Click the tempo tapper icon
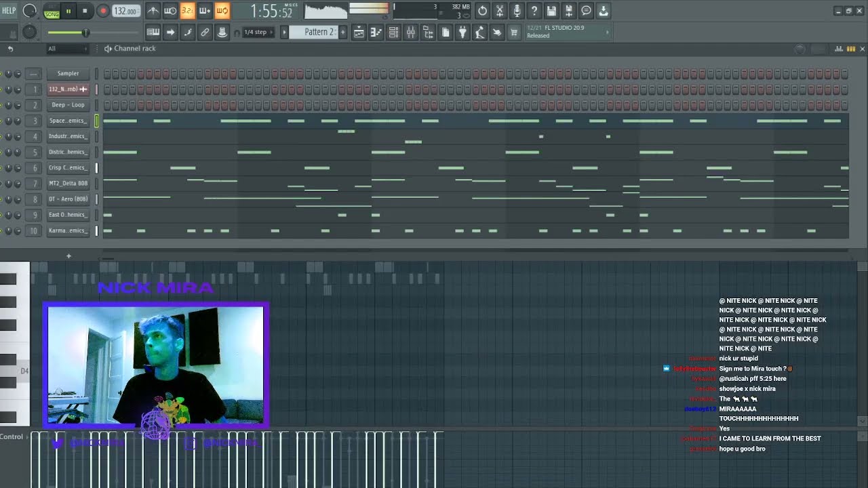Viewport: 868px width, 488px height. pos(480,32)
